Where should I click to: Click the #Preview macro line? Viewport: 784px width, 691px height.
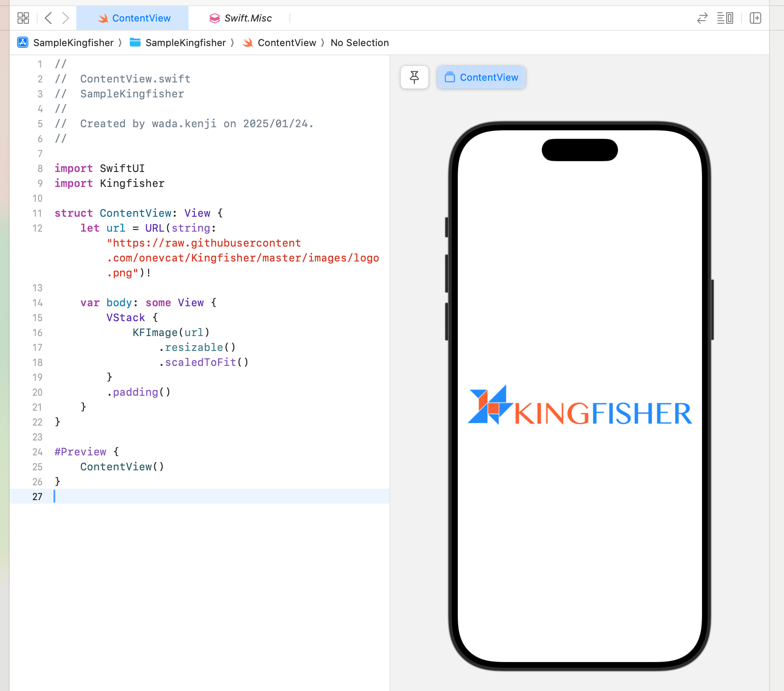pos(87,452)
